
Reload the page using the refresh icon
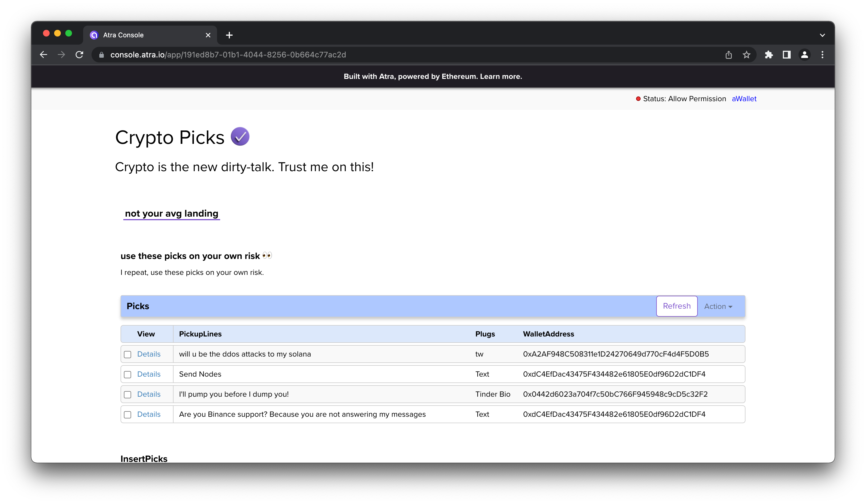pyautogui.click(x=80, y=55)
